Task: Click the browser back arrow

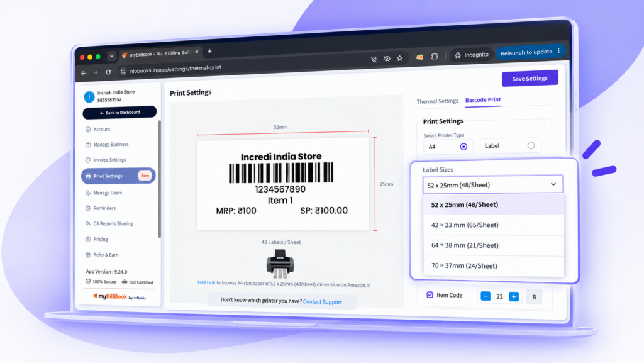Action: (x=84, y=73)
